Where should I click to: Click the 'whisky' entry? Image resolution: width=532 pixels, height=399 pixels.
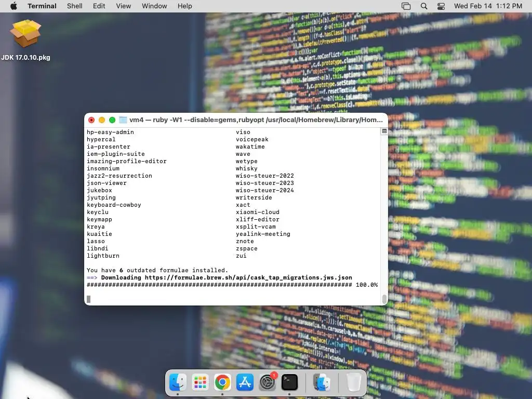247,169
